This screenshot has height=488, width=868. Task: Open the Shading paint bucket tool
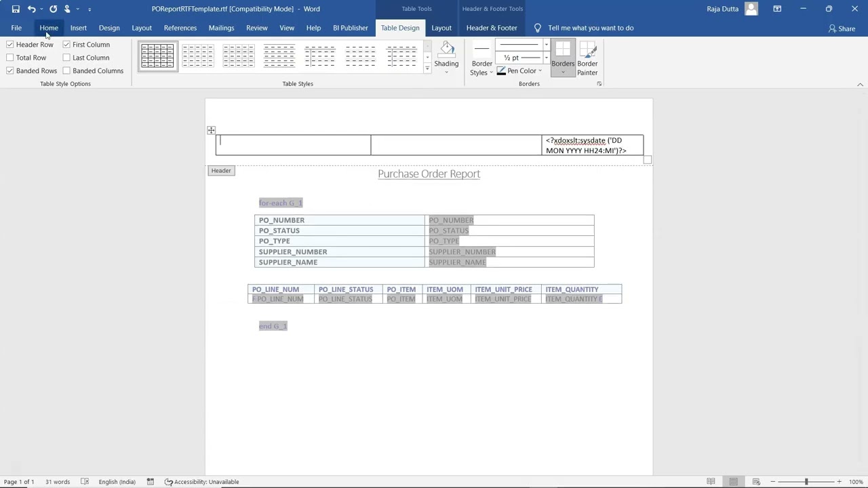pos(446,58)
